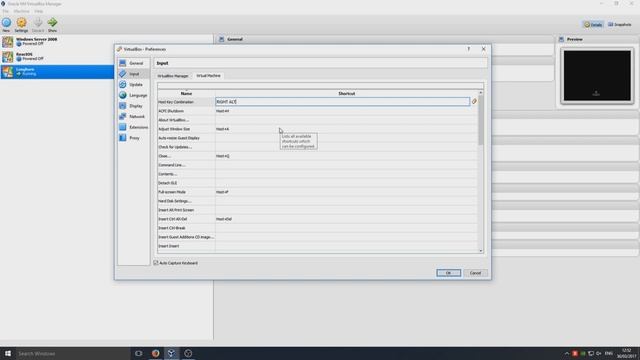
Task: Click the Cancel button
Action: pos(475,273)
